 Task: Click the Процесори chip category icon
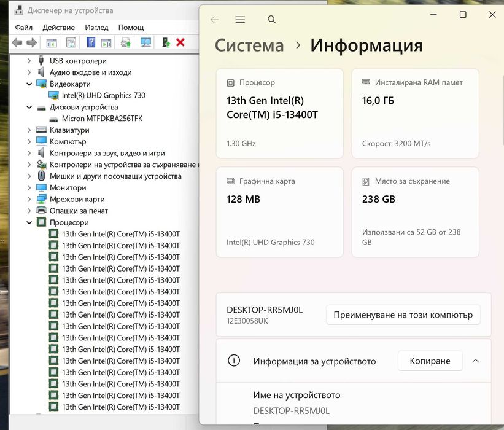tap(42, 222)
